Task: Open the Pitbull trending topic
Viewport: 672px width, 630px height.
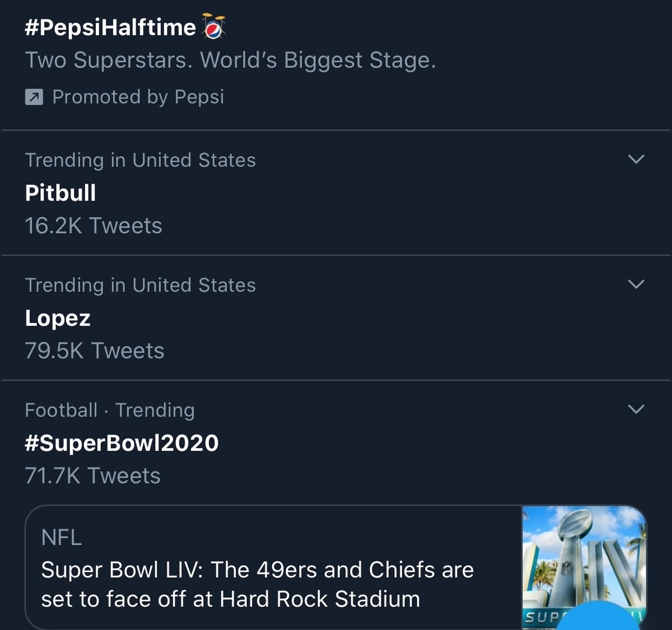Action: point(60,193)
